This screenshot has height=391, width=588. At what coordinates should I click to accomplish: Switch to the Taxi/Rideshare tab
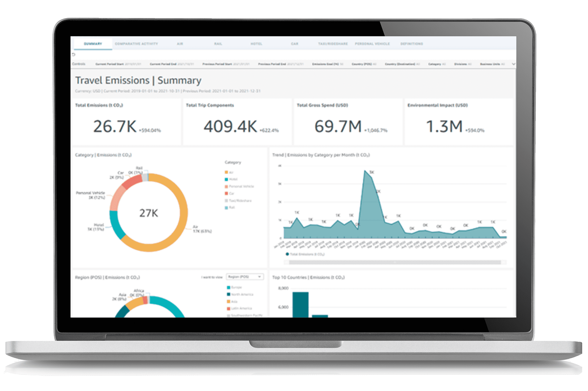coord(333,44)
